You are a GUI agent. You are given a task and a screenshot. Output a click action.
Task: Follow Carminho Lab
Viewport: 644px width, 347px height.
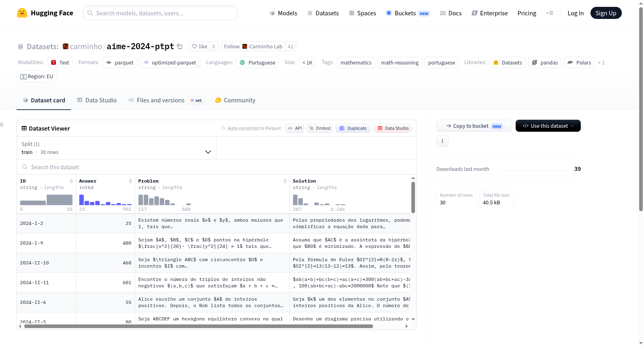(253, 46)
